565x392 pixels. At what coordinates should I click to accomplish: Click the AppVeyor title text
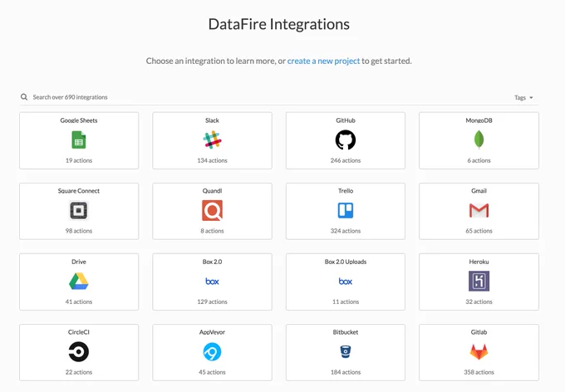[x=212, y=332]
